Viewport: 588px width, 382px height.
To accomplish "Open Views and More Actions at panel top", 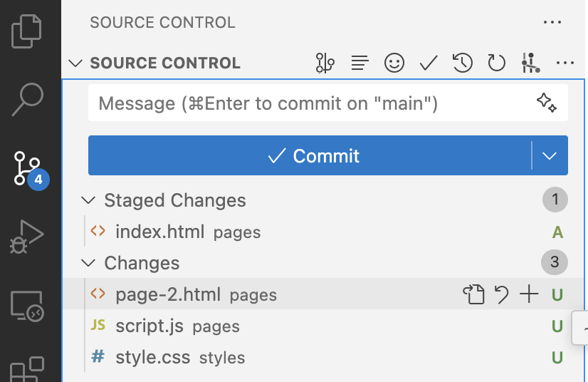I will (552, 22).
